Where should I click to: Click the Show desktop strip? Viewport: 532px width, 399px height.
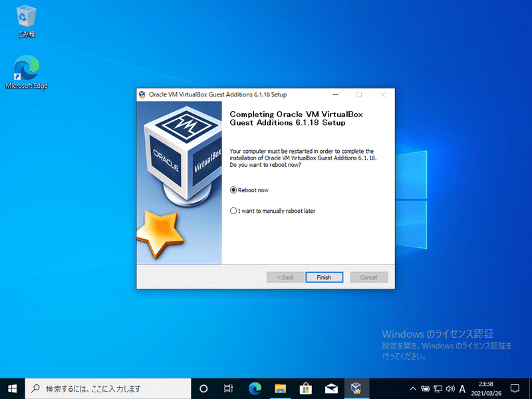point(530,388)
